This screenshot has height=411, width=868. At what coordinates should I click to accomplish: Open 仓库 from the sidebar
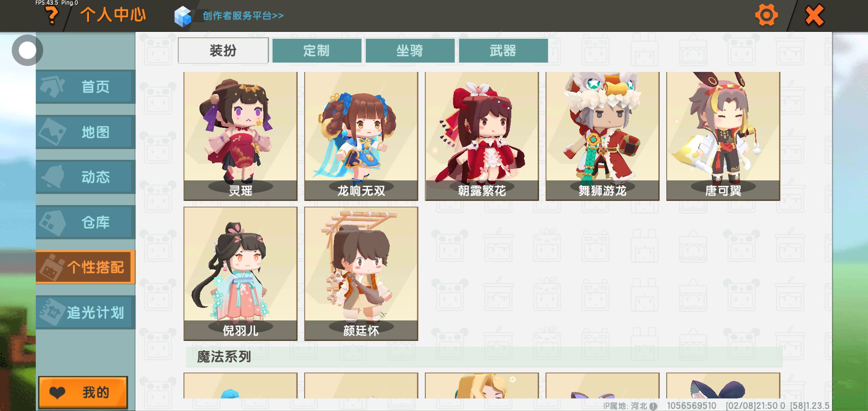tap(86, 222)
